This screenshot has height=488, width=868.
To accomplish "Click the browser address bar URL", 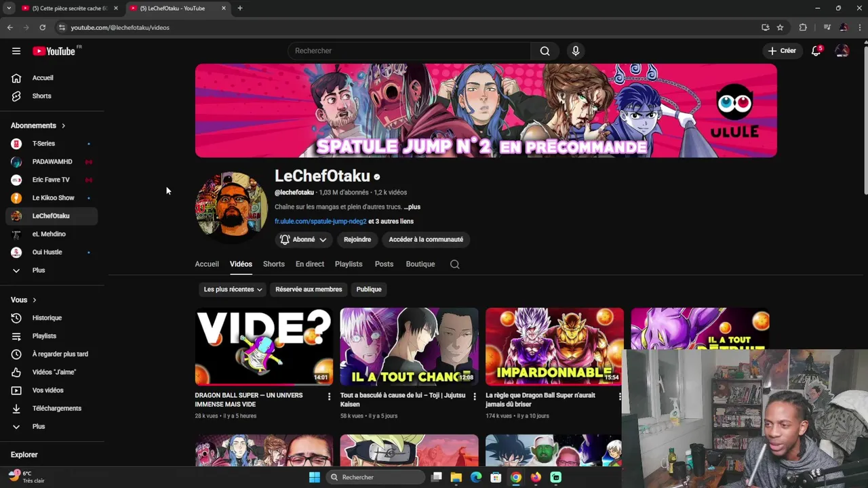I will (x=120, y=28).
